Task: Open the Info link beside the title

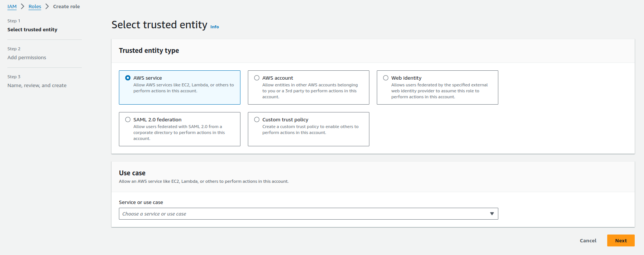Action: (214, 27)
